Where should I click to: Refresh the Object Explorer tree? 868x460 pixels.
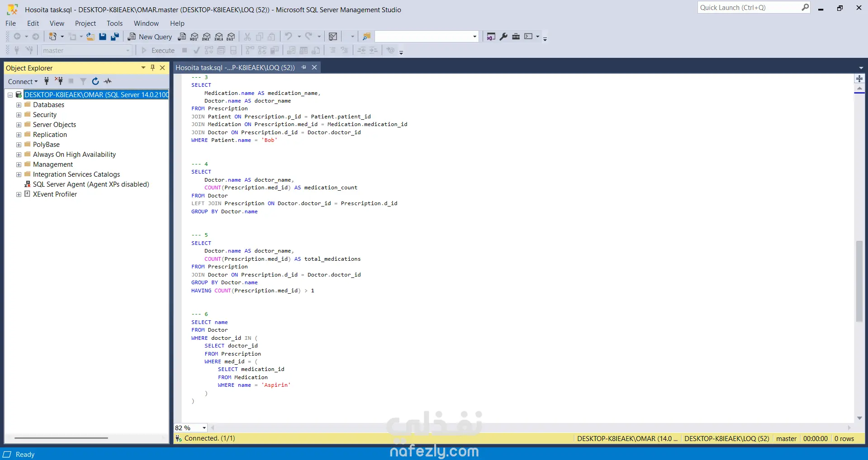click(95, 81)
